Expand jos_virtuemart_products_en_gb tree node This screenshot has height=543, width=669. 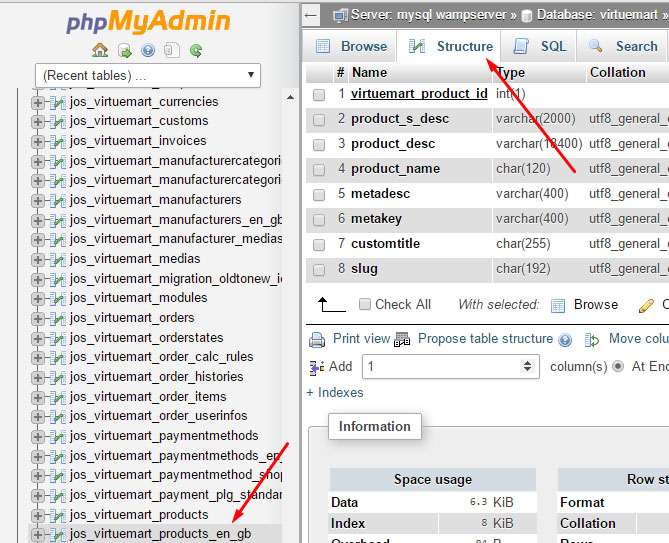38,534
